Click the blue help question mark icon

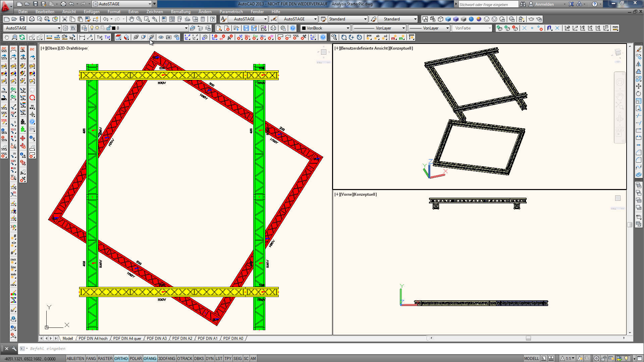[323, 37]
